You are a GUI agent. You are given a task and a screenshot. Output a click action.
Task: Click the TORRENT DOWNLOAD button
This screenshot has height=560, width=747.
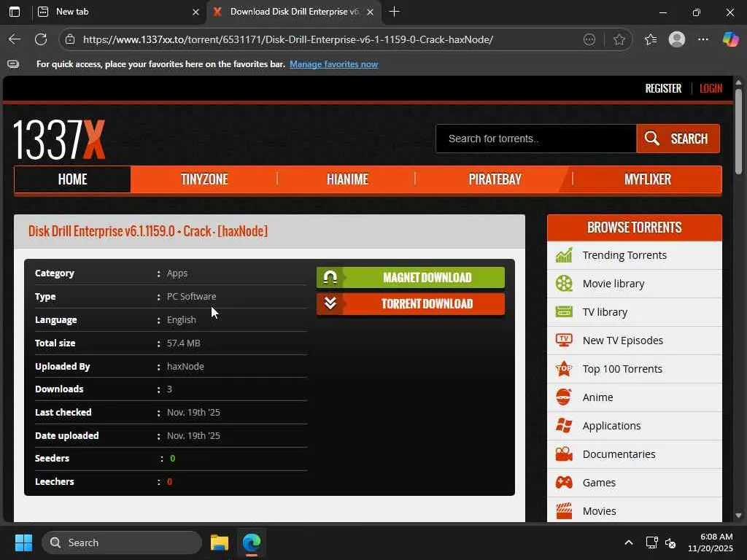(411, 304)
